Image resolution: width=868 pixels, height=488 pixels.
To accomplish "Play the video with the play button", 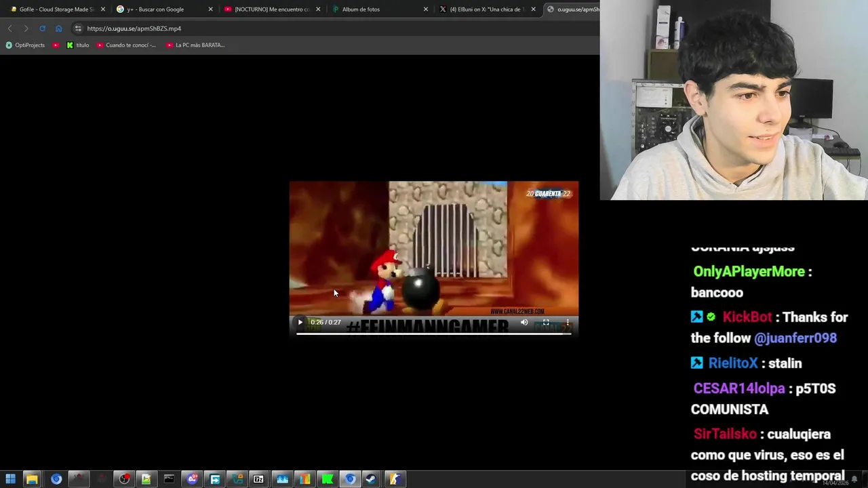I will (300, 323).
